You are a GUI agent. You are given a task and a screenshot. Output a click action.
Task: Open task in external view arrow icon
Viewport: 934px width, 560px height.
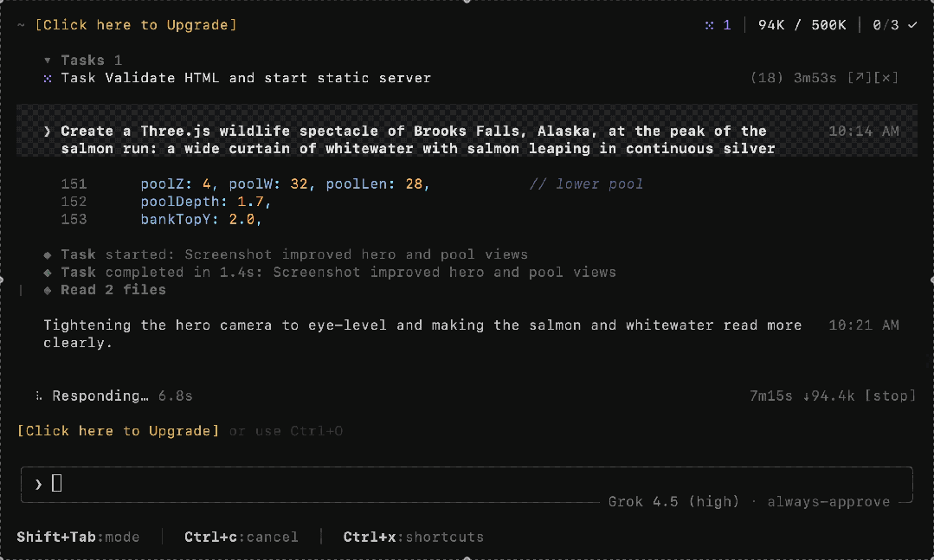click(860, 78)
